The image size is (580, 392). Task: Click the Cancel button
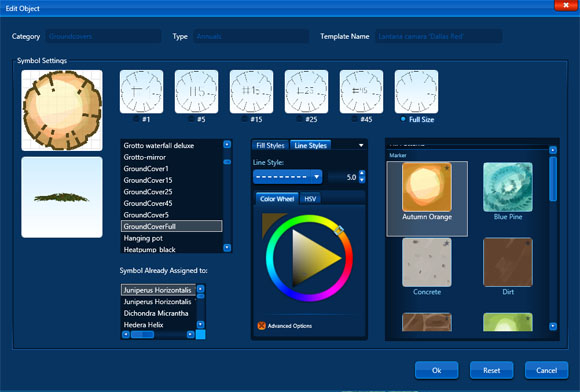(x=546, y=370)
